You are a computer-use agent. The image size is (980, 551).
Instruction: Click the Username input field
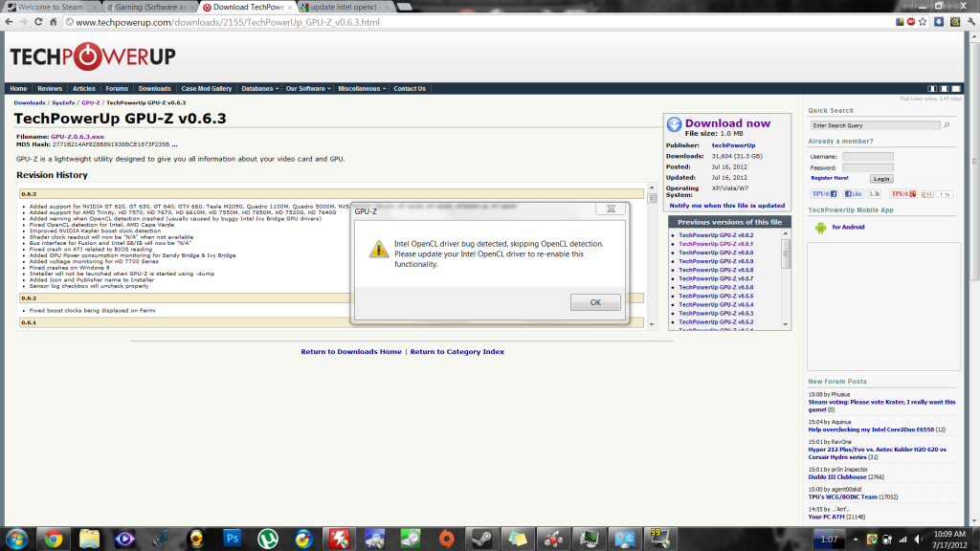867,157
